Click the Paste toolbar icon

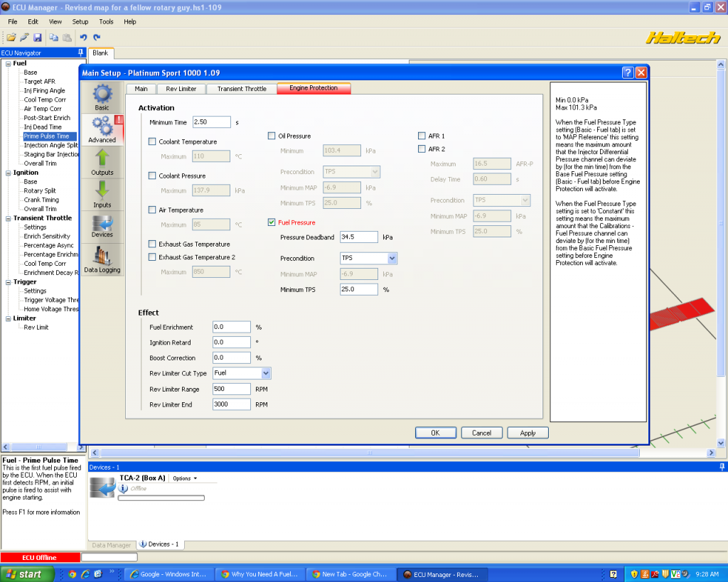(x=68, y=38)
